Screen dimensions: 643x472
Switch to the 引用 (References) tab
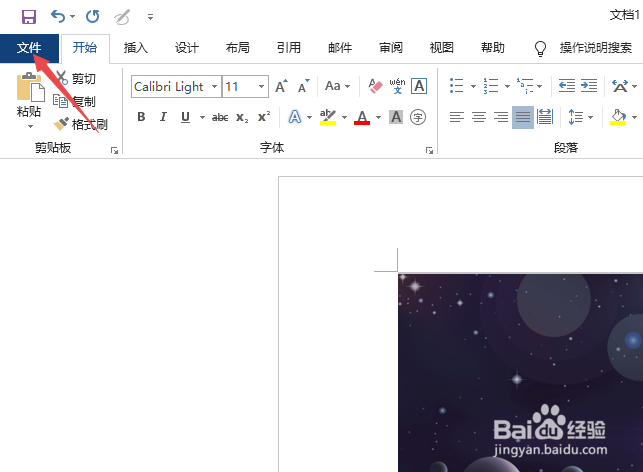289,48
